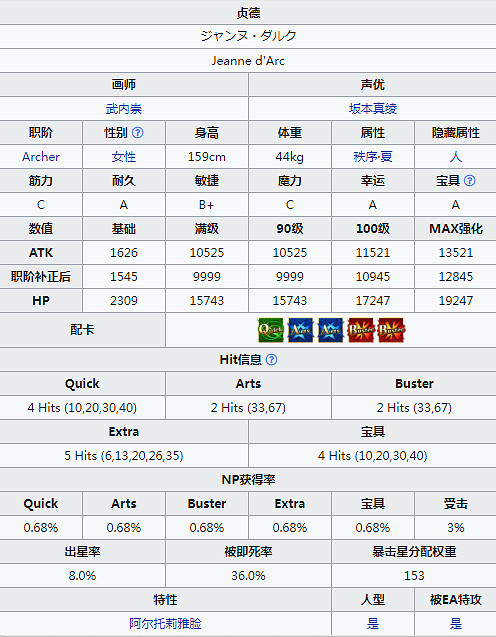The image size is (496, 637).
Task: Click the 幸运 stat header
Action: coord(373,180)
